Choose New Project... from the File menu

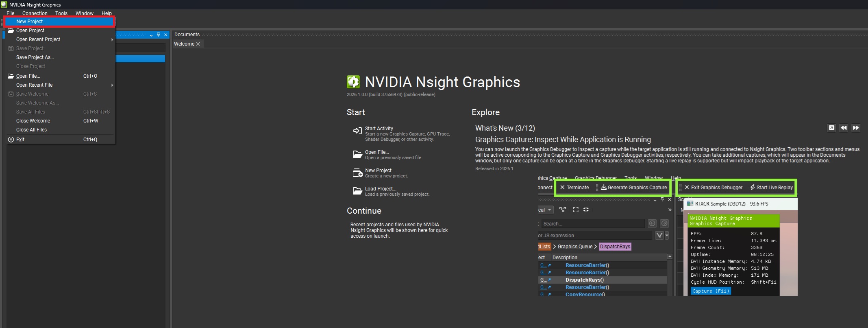tap(31, 22)
